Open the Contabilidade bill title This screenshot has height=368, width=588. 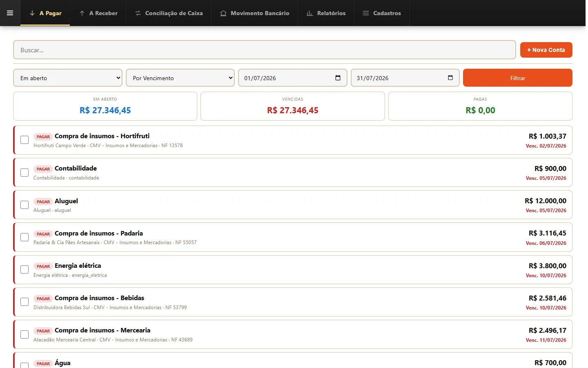(x=76, y=168)
